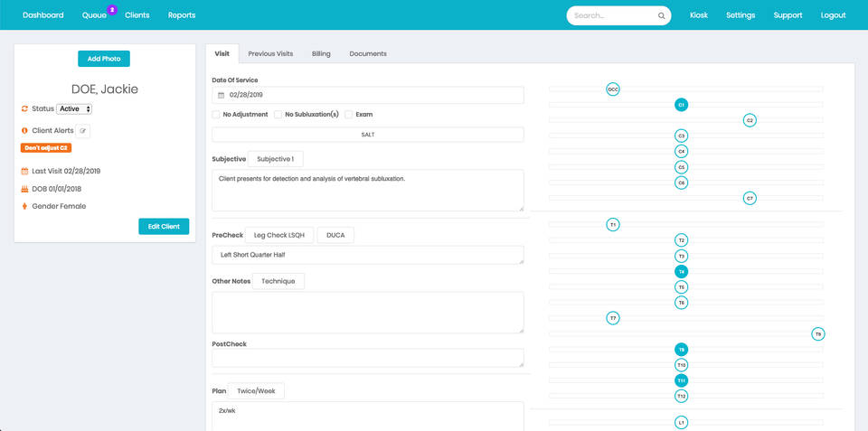The image size is (868, 431).
Task: Check the Exam checkbox
Action: pos(349,115)
